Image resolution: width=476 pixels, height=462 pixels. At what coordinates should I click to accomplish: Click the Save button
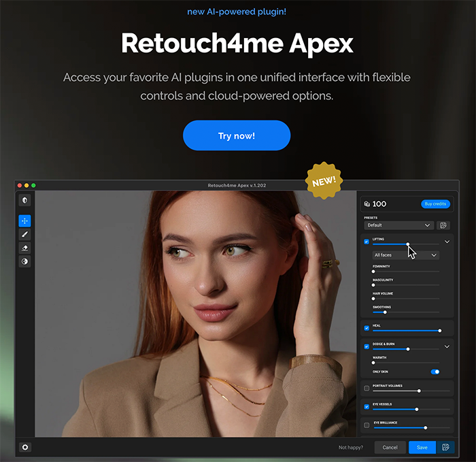pos(422,448)
